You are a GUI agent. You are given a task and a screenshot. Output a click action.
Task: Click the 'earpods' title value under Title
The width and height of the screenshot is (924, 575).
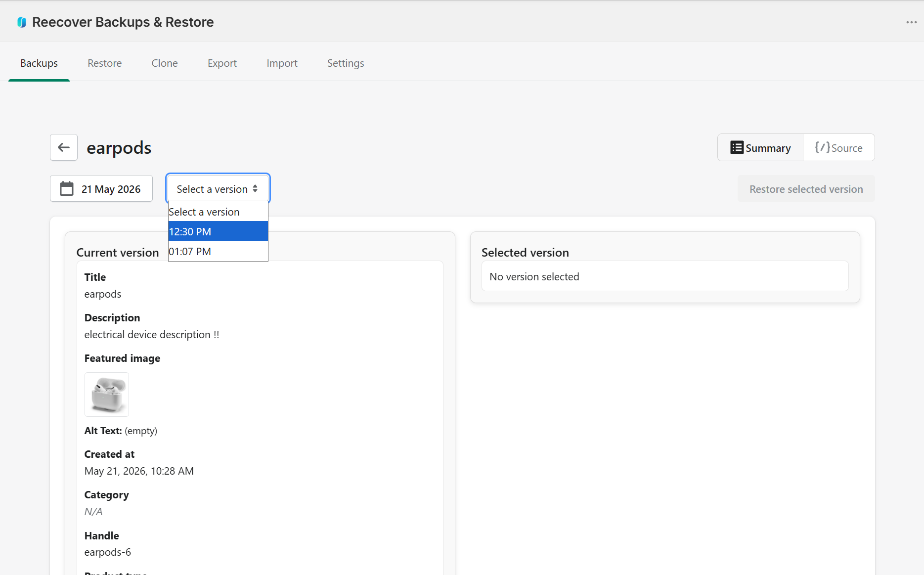click(103, 294)
